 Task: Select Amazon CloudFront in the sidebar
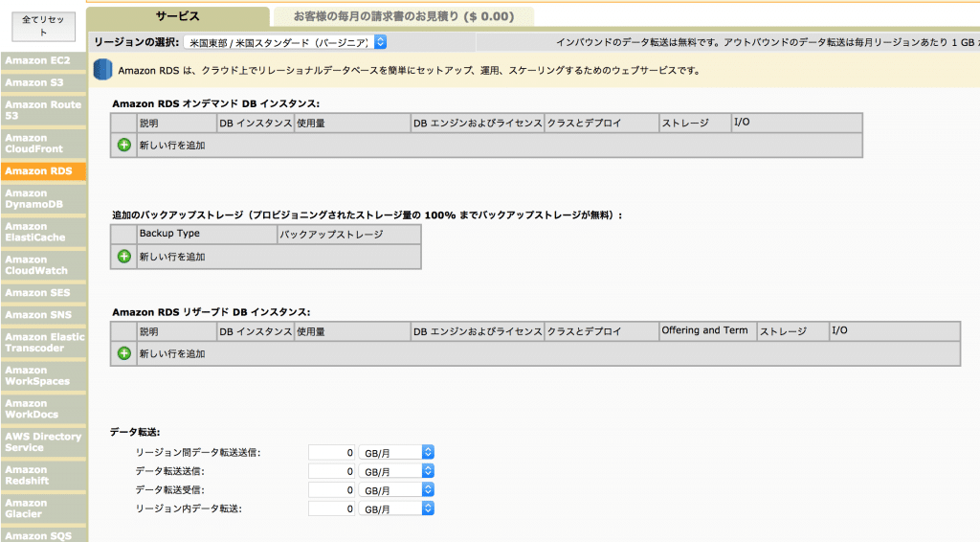tap(43, 143)
